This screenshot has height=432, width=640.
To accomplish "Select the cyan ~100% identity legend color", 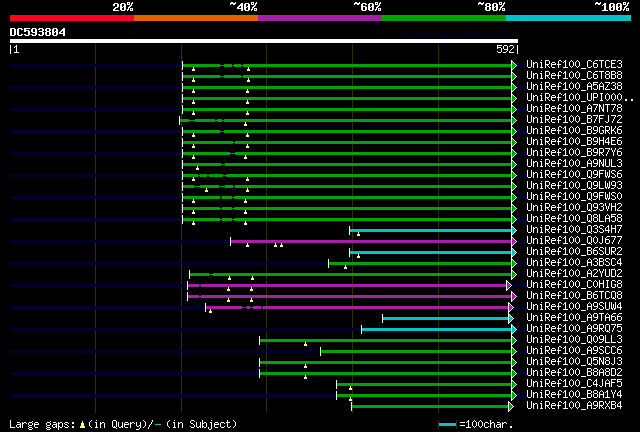I will tap(569, 18).
